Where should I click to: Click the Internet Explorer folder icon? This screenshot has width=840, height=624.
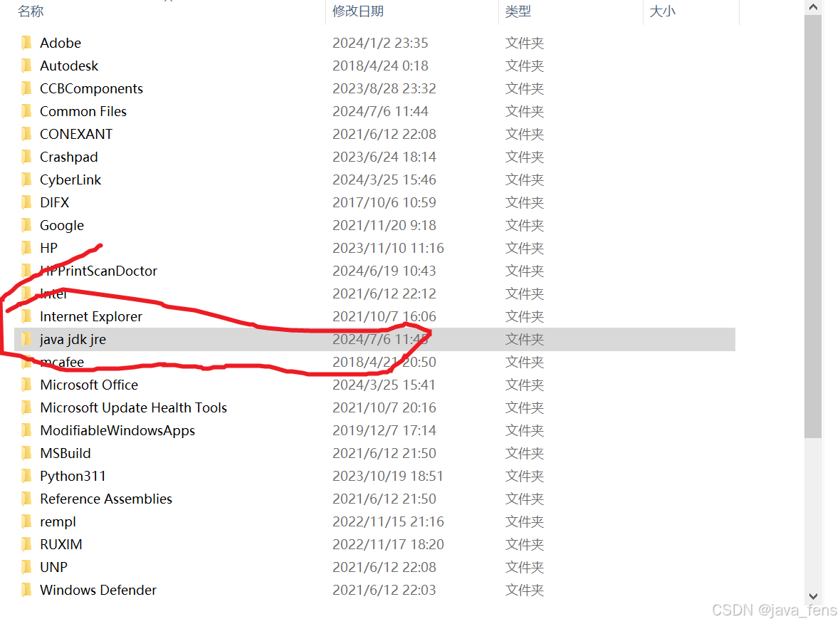click(26, 316)
